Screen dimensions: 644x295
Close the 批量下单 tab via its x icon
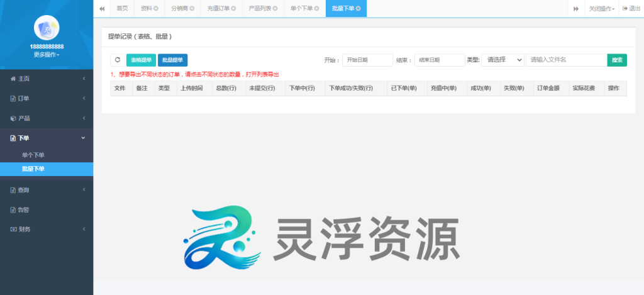tap(358, 9)
